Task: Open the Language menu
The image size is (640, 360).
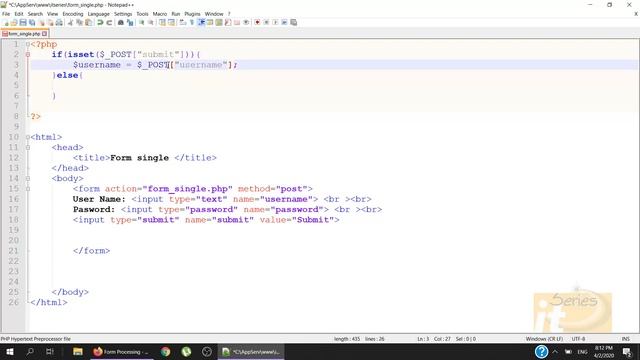Action: point(99,14)
